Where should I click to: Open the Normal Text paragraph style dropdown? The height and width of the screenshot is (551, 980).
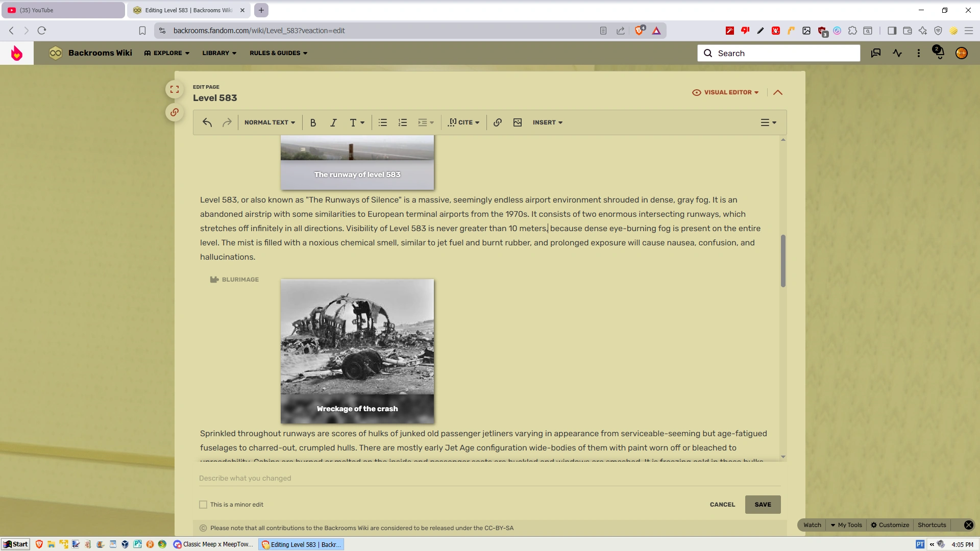269,122
